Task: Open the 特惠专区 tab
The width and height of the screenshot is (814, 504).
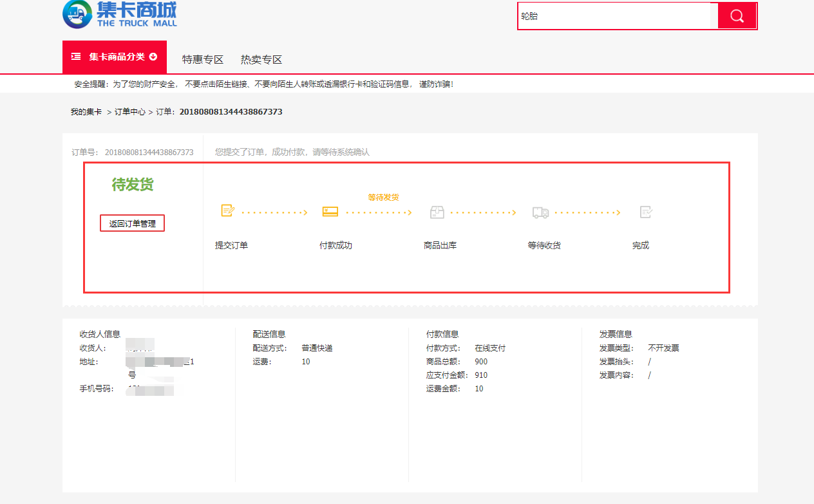Action: pyautogui.click(x=202, y=60)
